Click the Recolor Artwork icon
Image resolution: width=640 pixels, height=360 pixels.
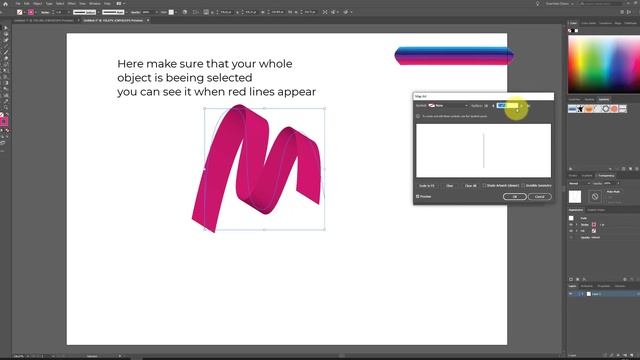point(185,12)
